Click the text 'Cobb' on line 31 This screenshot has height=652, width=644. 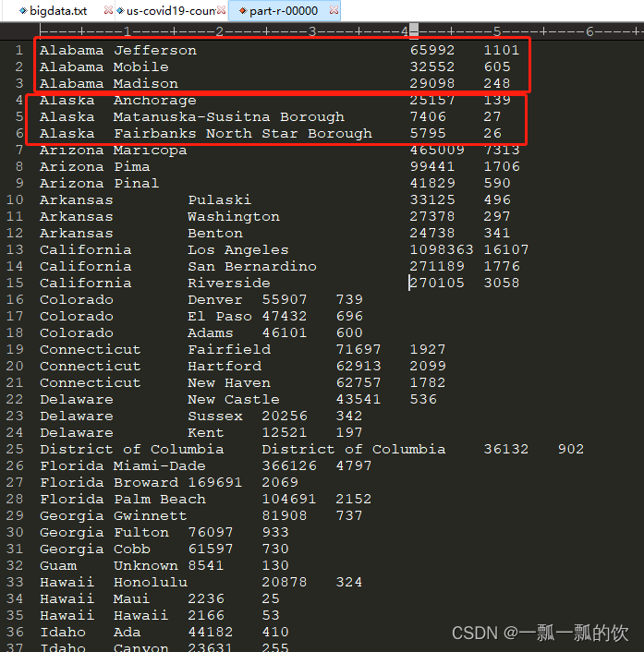132,549
